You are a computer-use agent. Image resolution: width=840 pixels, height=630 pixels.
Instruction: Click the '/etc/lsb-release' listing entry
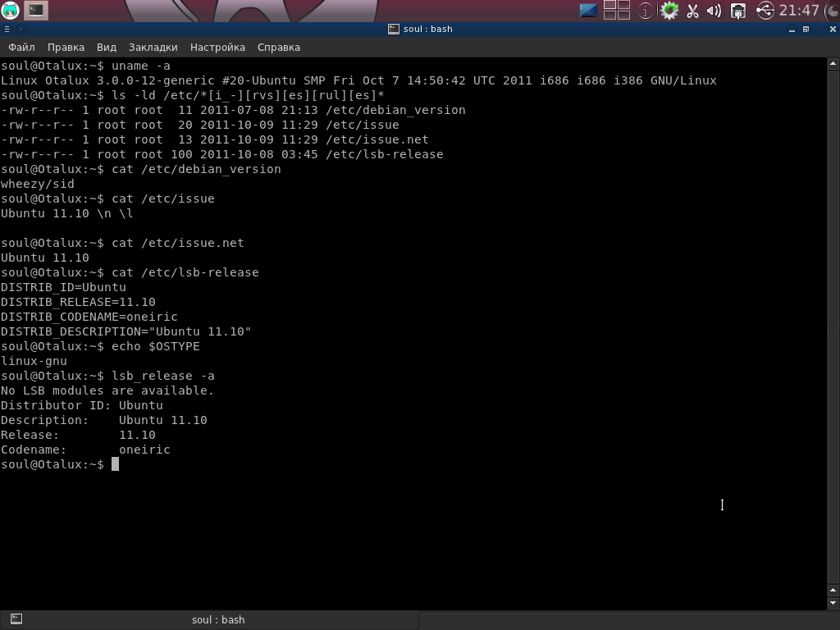(384, 154)
